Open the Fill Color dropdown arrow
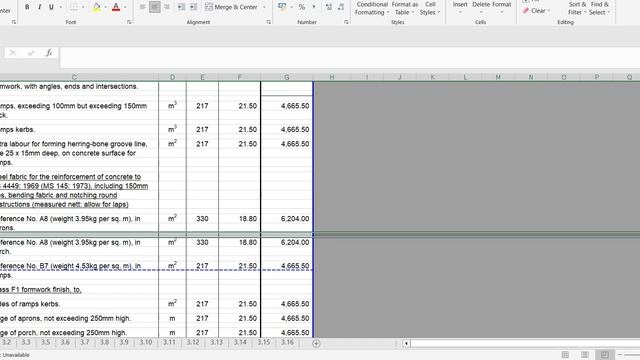Viewport: 640px width, 360px height. pyautogui.click(x=105, y=7)
